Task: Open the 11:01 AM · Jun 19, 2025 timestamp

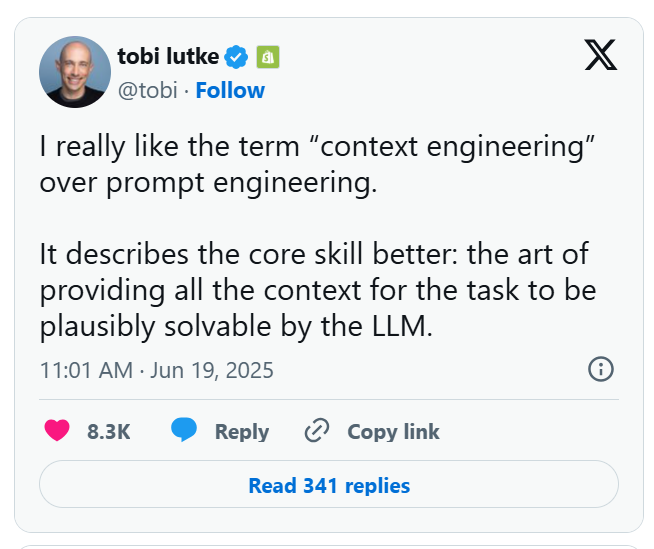Action: 156,370
